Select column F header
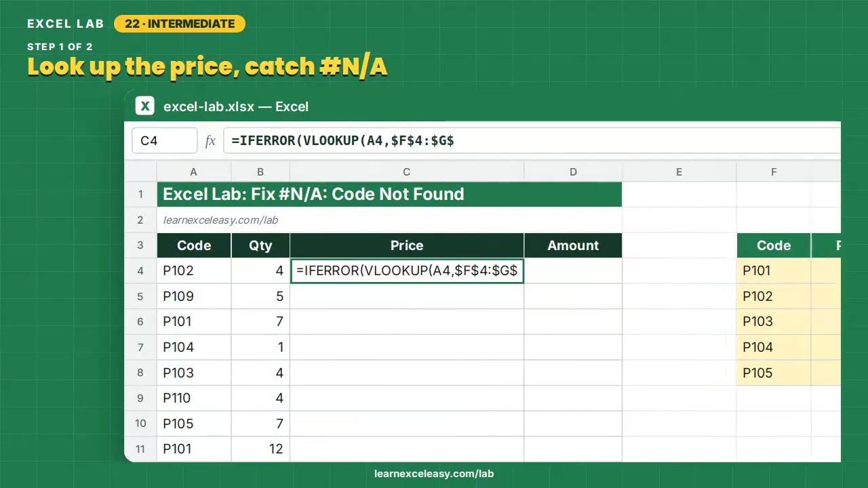Image resolution: width=868 pixels, height=488 pixels. (x=774, y=172)
